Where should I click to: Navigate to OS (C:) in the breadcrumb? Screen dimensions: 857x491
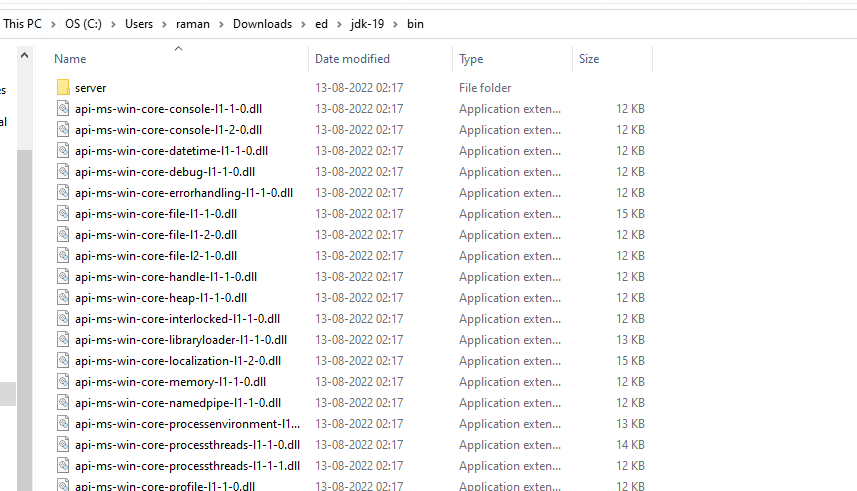pyautogui.click(x=83, y=24)
